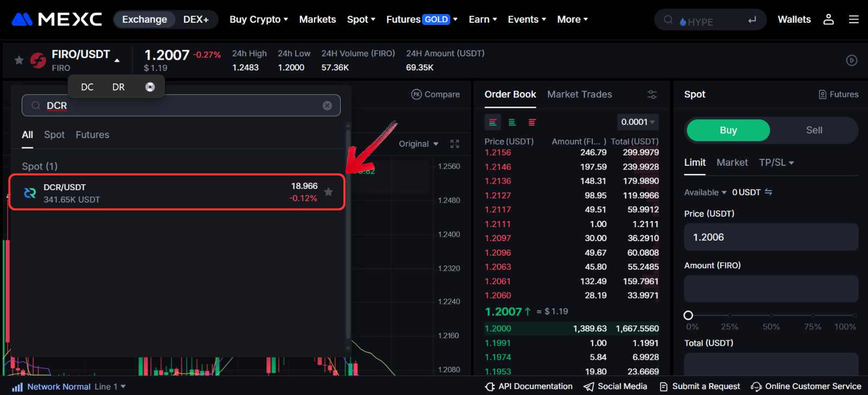Select the Market order tab

click(x=732, y=163)
